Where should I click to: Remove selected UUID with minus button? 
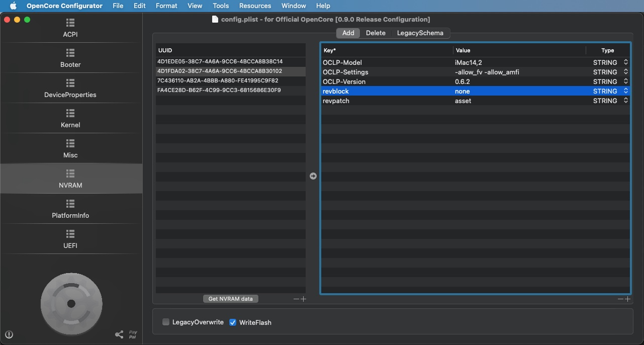[x=297, y=299]
